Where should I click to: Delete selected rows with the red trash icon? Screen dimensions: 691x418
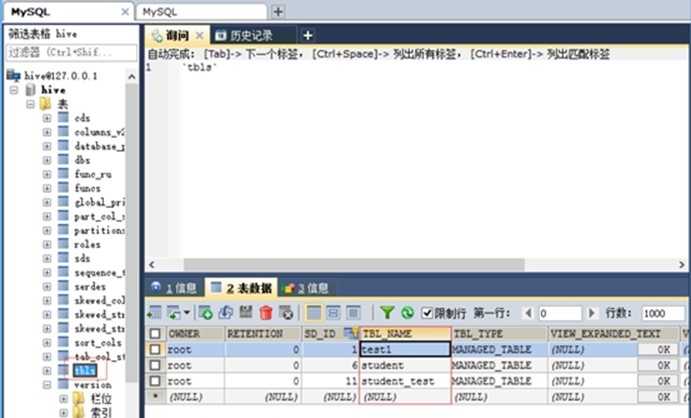coord(266,313)
